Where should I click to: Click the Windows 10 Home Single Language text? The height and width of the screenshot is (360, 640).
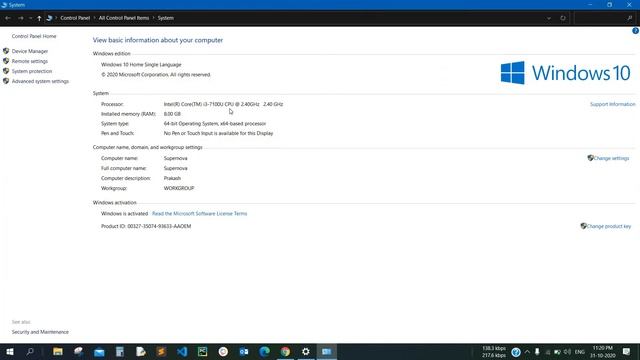(x=141, y=64)
